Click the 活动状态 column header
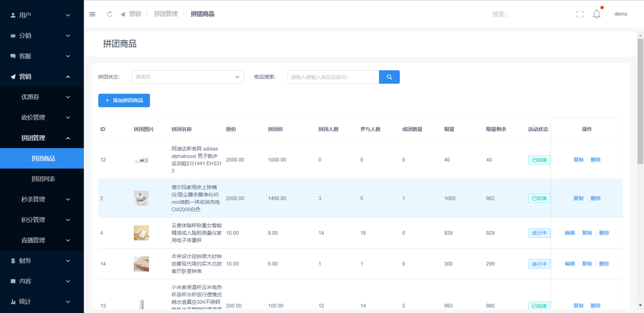644x313 pixels. (538, 129)
